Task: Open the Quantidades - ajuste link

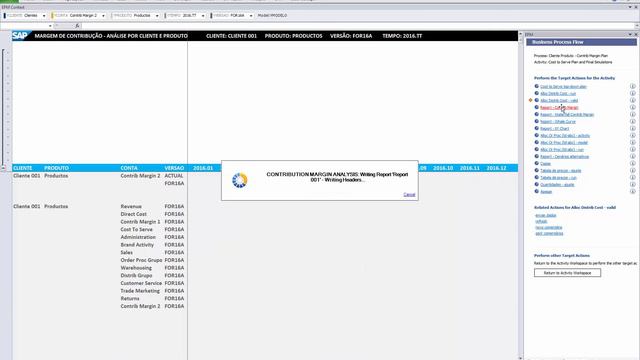Action: click(x=557, y=184)
